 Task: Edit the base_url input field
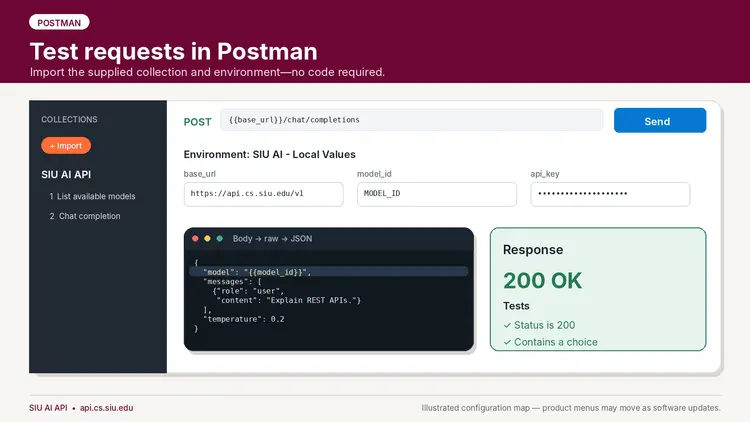click(264, 194)
